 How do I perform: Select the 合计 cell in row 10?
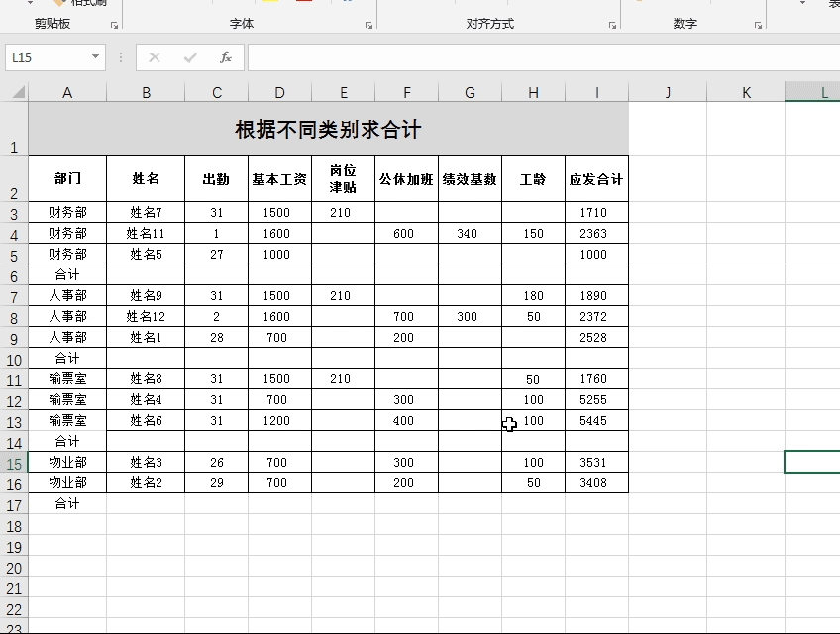[x=67, y=358]
